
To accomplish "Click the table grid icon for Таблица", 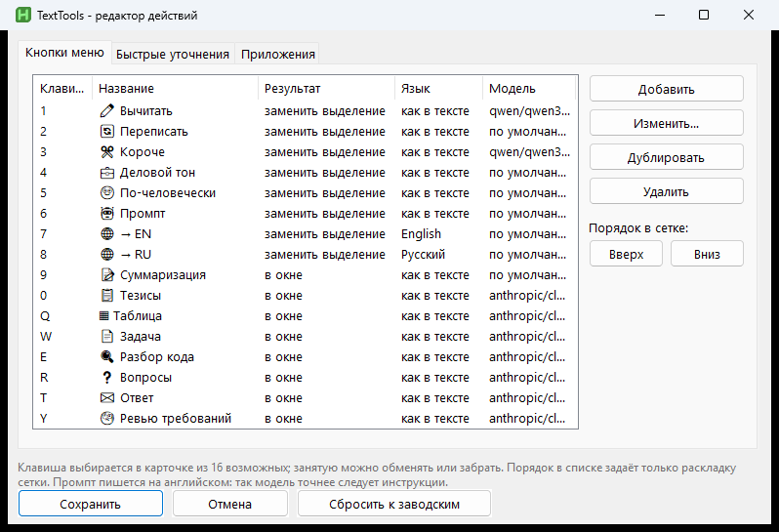I will [x=103, y=316].
